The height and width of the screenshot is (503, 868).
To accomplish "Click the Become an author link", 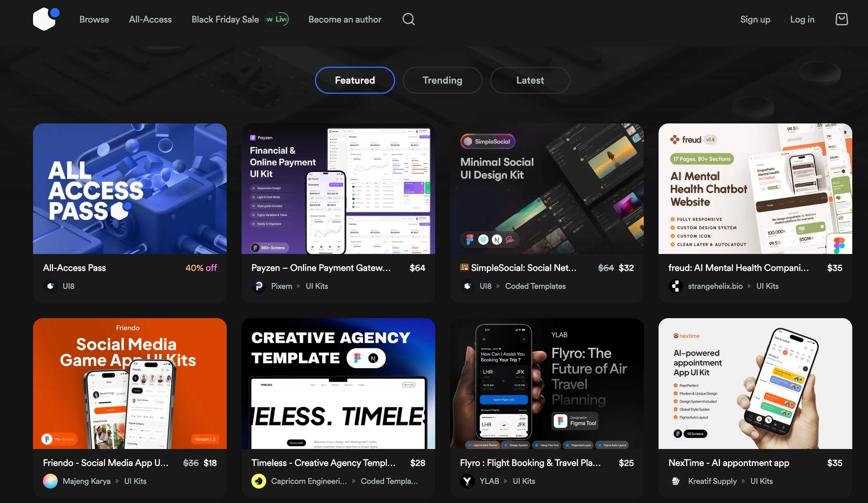I will pyautogui.click(x=345, y=19).
